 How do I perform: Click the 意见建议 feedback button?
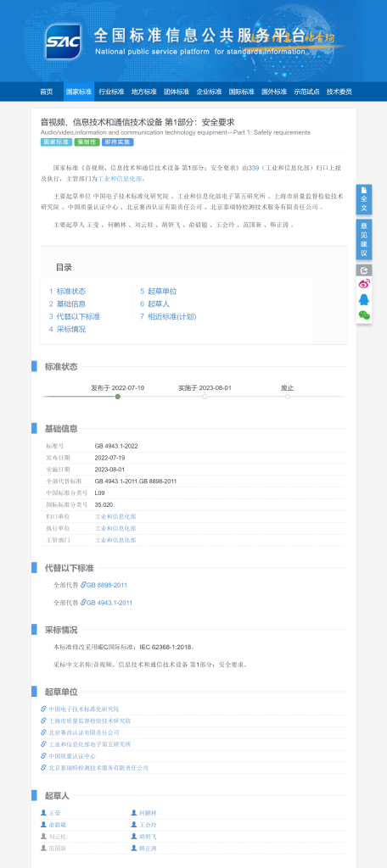[x=364, y=239]
